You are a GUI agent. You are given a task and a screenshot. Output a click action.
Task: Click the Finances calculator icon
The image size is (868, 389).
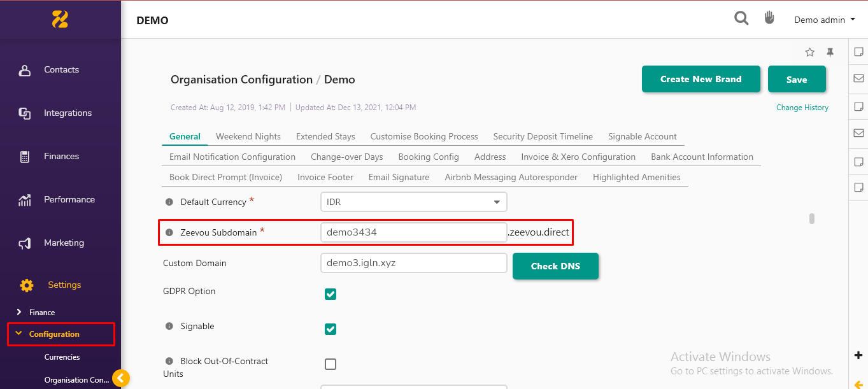pos(25,157)
